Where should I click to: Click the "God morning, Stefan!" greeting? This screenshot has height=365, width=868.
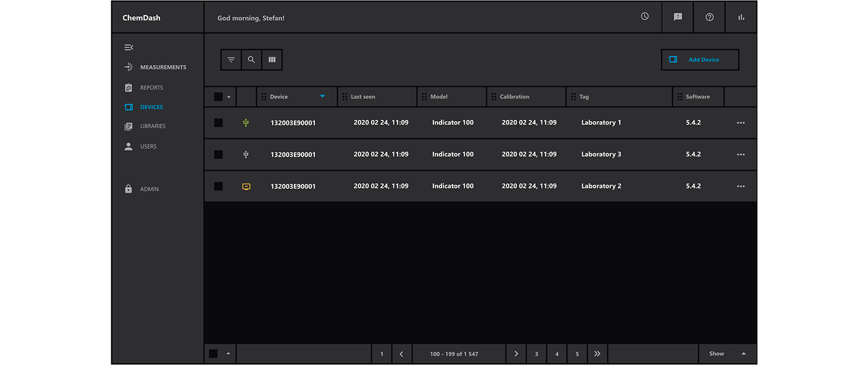click(x=251, y=19)
